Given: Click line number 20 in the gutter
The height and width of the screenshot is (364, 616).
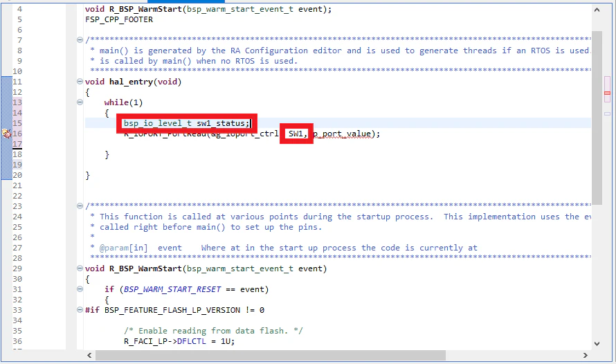Looking at the screenshot, I should (x=17, y=175).
